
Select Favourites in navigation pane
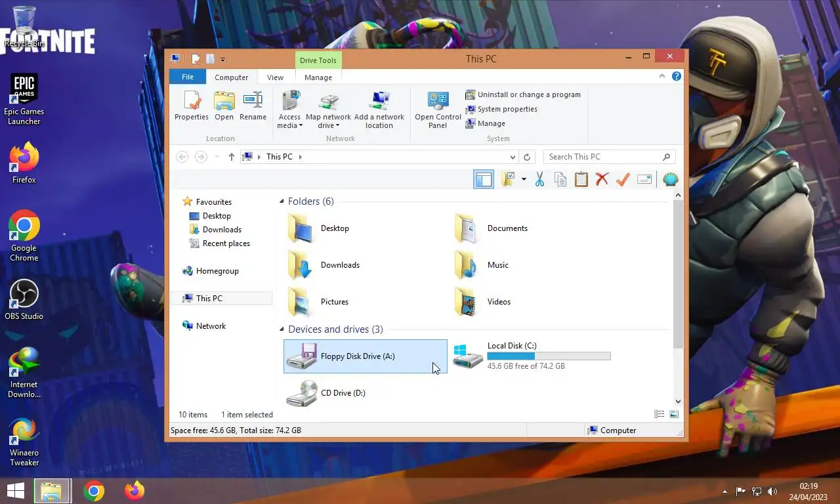coord(207,202)
